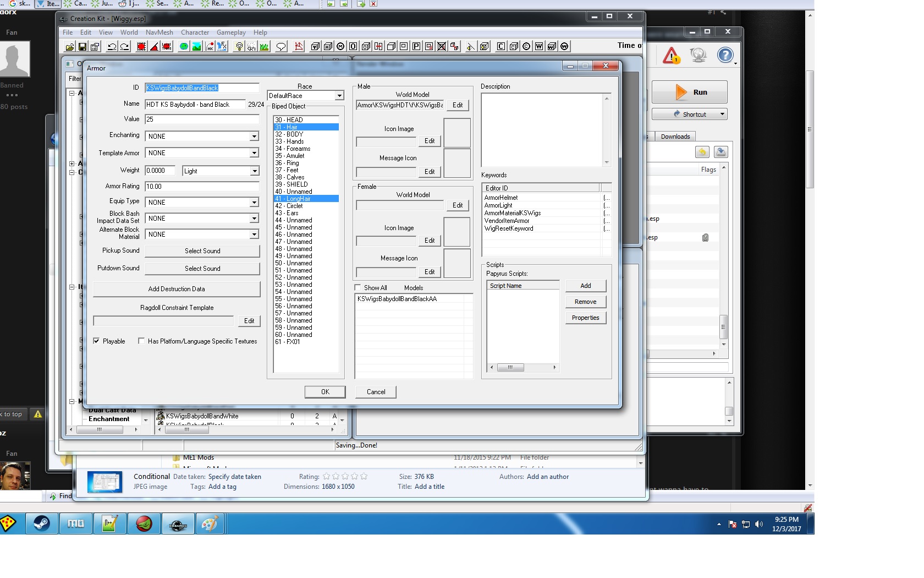Click Add Destruction Data button
Viewport: 924px width, 578px height.
pos(177,289)
